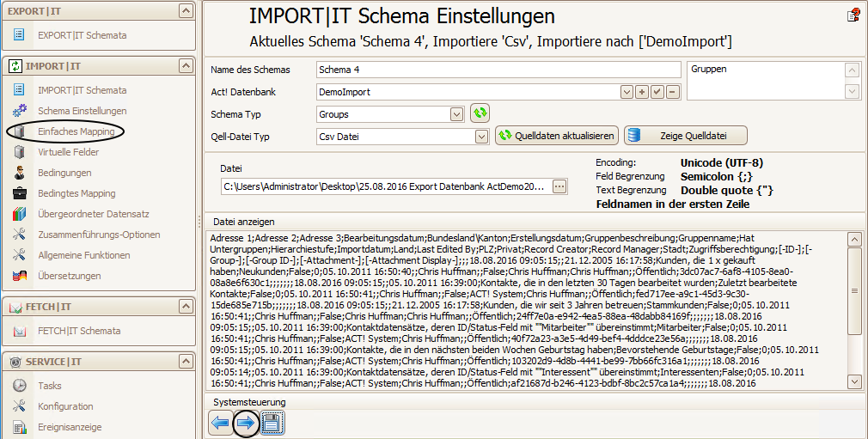Click Zeige Quelldatei button
Viewport: 868px width, 439px height.
[x=685, y=136]
